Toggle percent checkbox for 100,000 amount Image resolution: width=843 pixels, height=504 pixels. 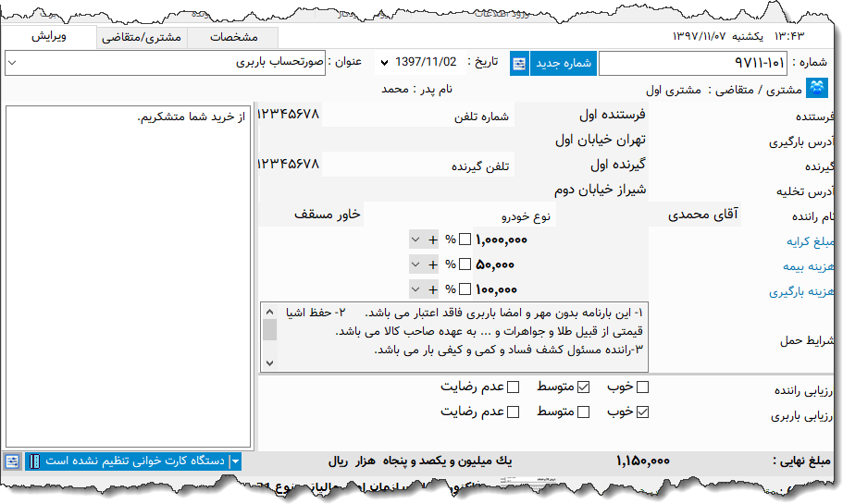465,289
